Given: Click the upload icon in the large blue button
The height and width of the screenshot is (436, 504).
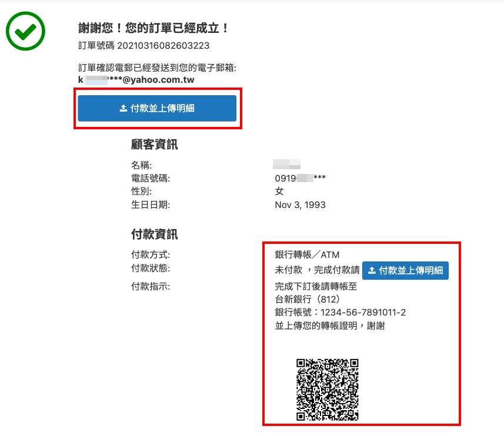Looking at the screenshot, I should click(124, 109).
